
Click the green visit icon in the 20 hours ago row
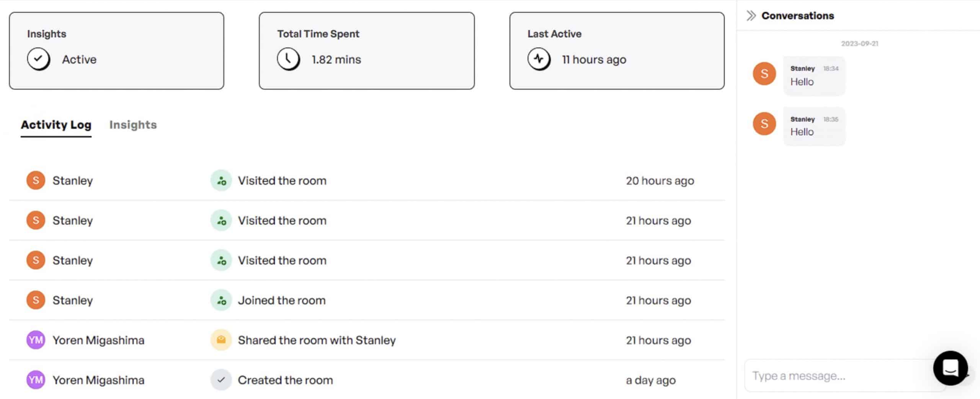(x=221, y=181)
